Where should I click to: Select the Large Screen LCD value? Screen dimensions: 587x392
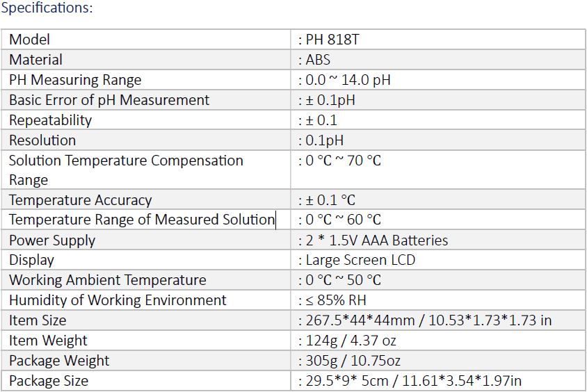click(x=360, y=260)
